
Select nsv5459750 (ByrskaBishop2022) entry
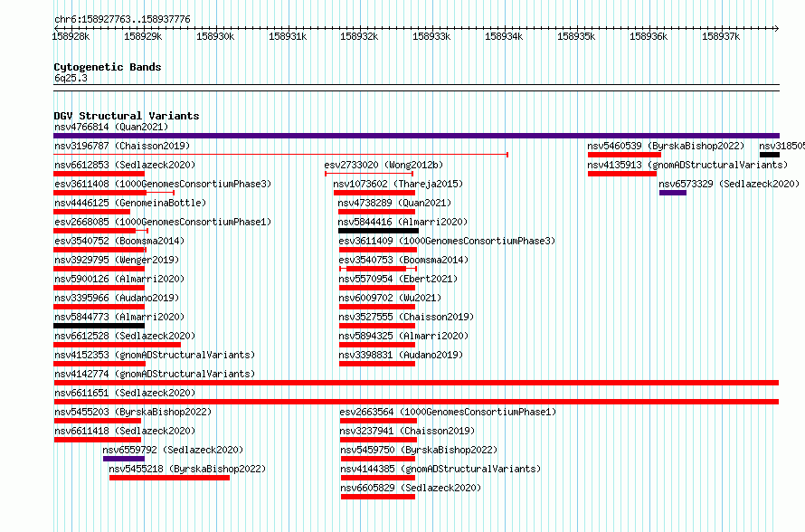point(420,450)
